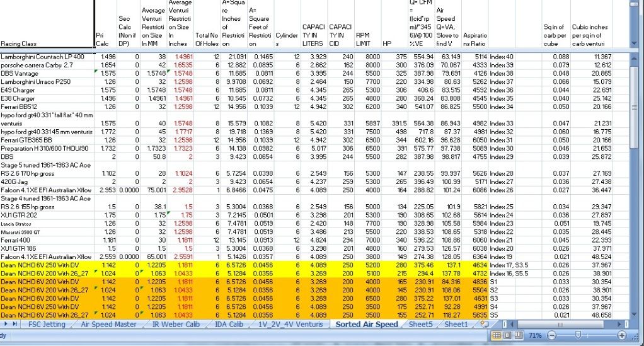Select the HP column header cell

pos(394,25)
